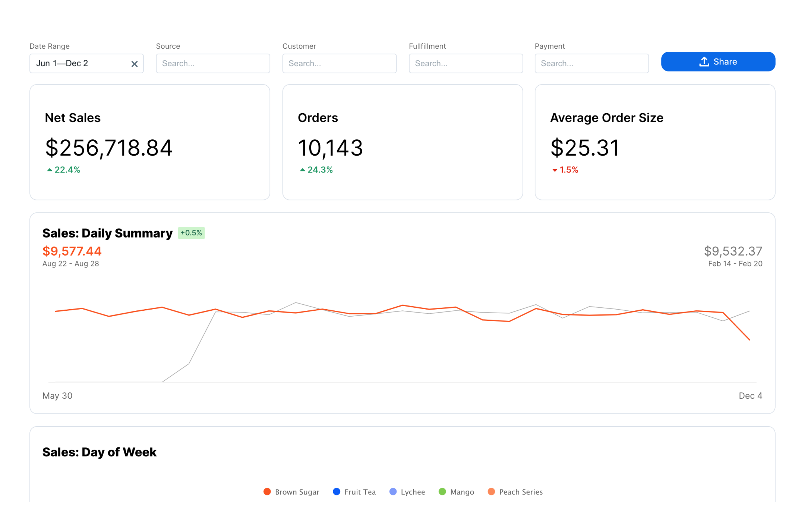
Task: Open the Source search dropdown
Action: 212,63
